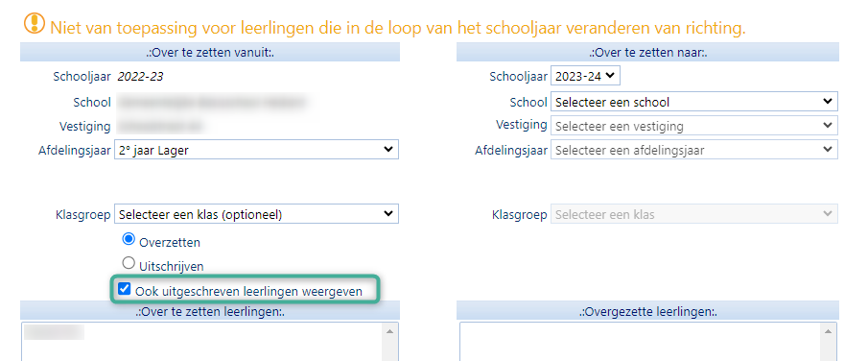Click the 'Overgezette leerlingen' header

pyautogui.click(x=647, y=310)
